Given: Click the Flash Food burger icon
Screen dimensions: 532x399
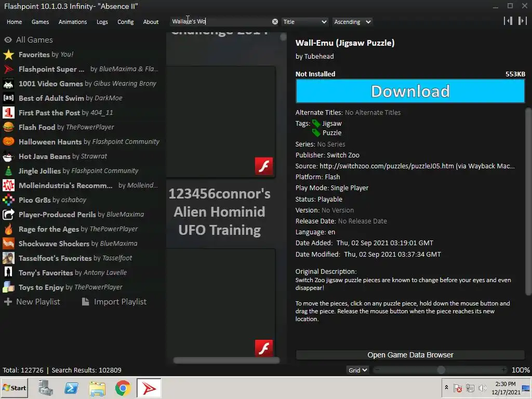Looking at the screenshot, I should click(8, 127).
